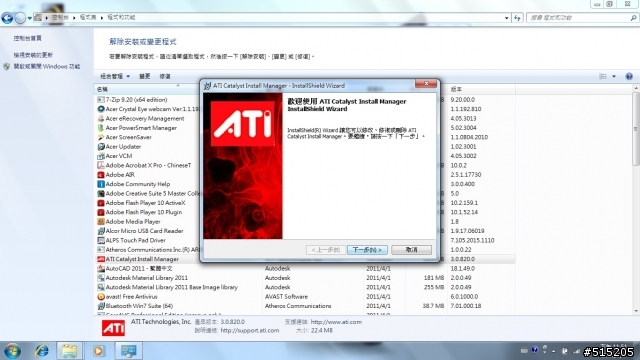Click 程式集 in the breadcrumb path
The width and height of the screenshot is (640, 360).
[88, 18]
